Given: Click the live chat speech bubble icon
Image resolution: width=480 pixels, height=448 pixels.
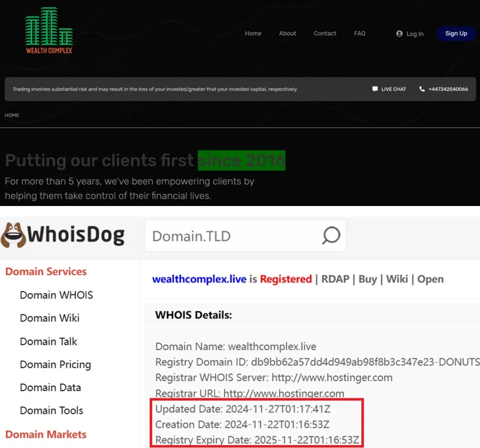Looking at the screenshot, I should coord(375,89).
